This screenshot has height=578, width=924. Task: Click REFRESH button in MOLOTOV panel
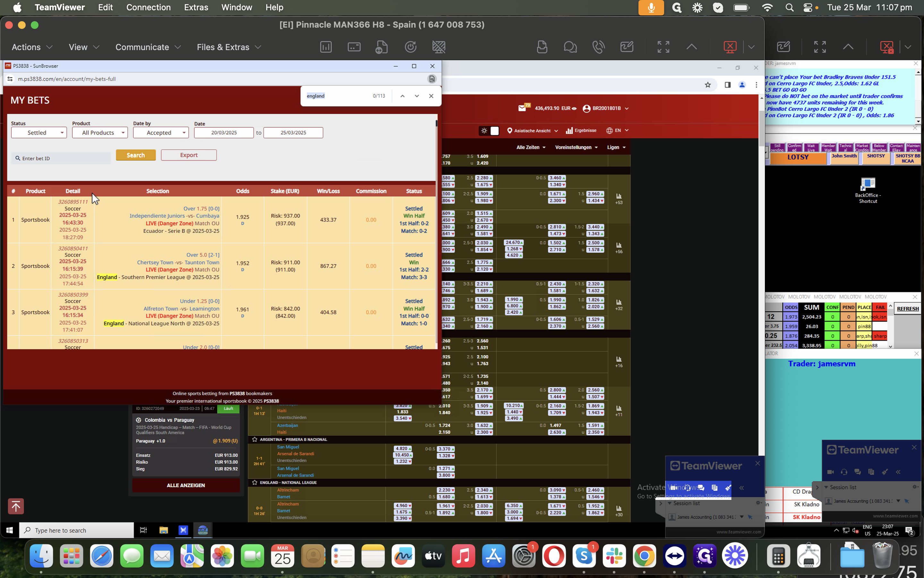point(908,309)
